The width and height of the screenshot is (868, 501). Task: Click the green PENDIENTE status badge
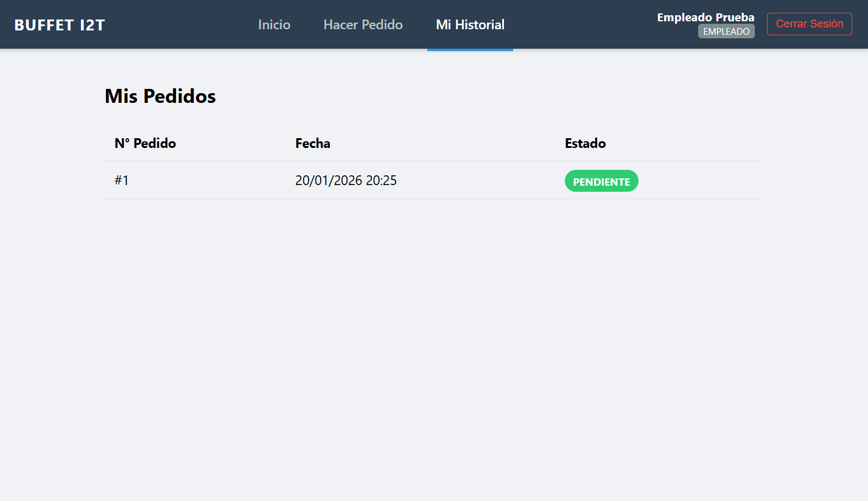601,181
